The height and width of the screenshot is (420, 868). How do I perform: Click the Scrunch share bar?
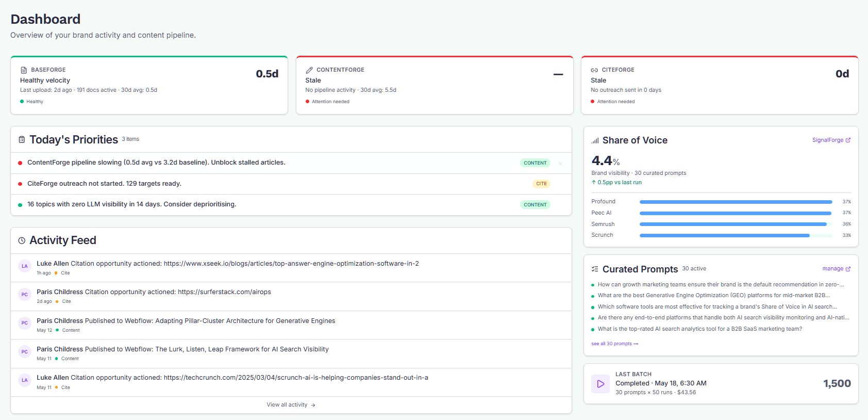736,235
